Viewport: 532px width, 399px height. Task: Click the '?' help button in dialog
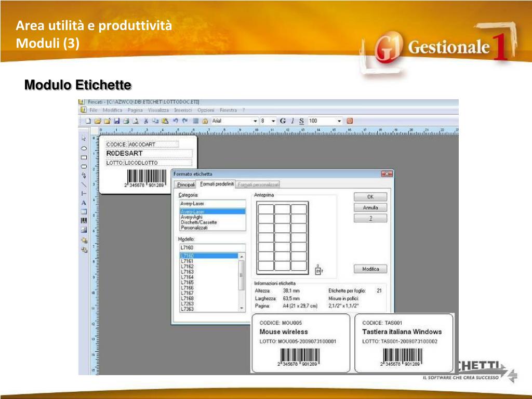[x=370, y=218]
